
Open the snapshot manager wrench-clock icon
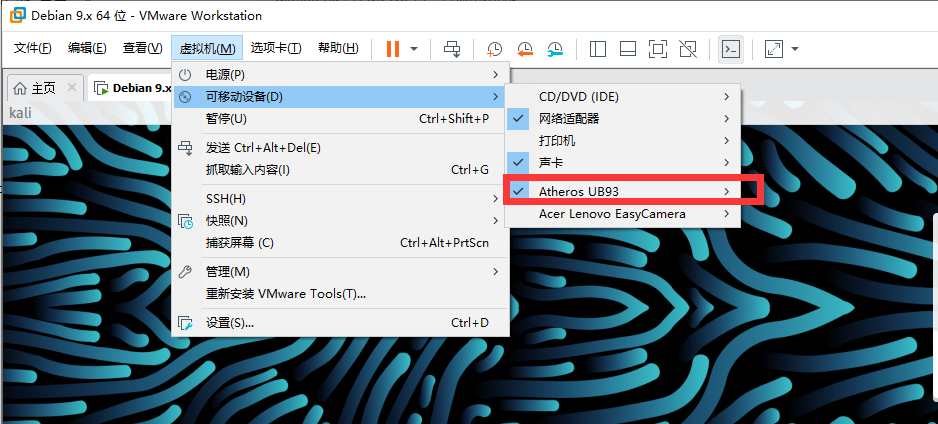pyautogui.click(x=555, y=49)
